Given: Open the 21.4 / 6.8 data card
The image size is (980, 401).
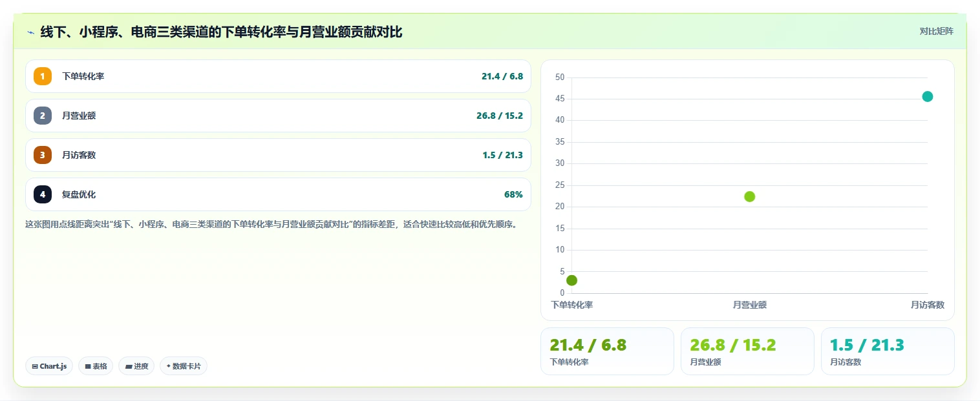Looking at the screenshot, I should coord(607,351).
